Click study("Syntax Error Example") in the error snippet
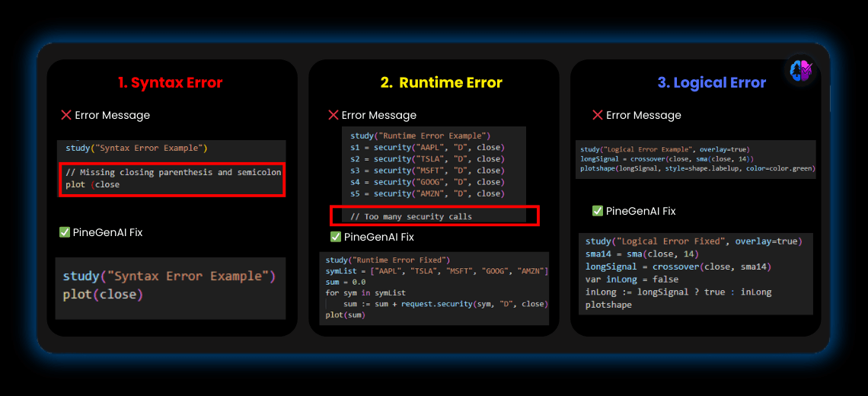 tap(136, 148)
